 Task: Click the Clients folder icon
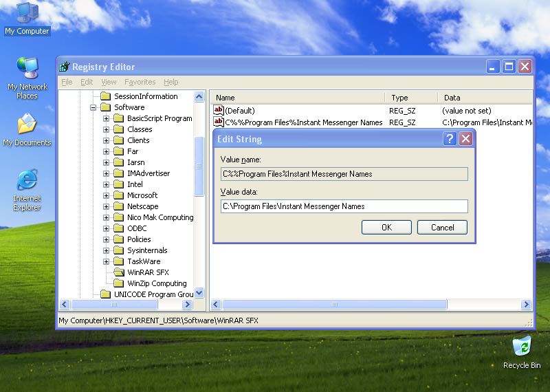point(118,140)
